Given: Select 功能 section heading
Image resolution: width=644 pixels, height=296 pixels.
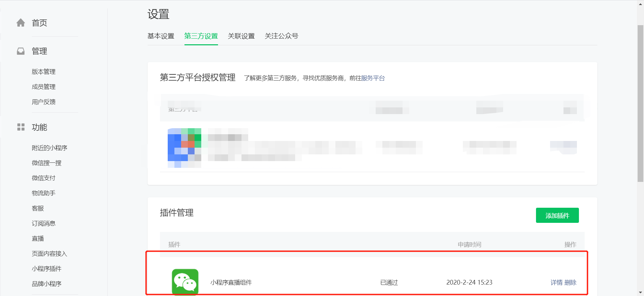Looking at the screenshot, I should click(39, 127).
